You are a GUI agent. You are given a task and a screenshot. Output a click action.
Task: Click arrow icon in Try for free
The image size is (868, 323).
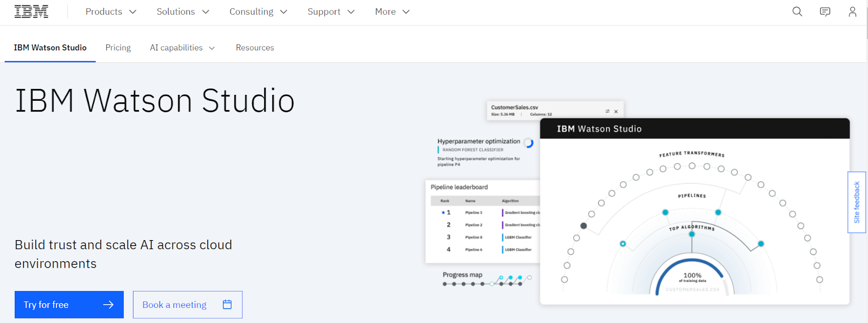(x=108, y=305)
